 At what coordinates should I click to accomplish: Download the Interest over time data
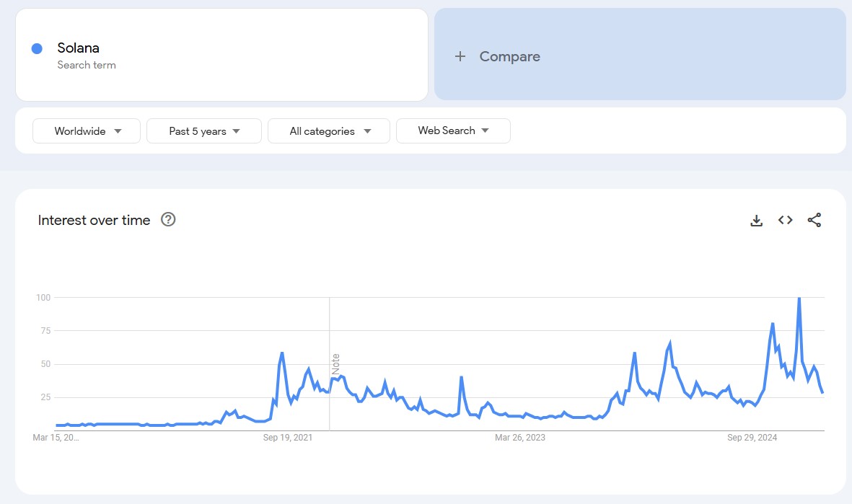[x=756, y=221]
